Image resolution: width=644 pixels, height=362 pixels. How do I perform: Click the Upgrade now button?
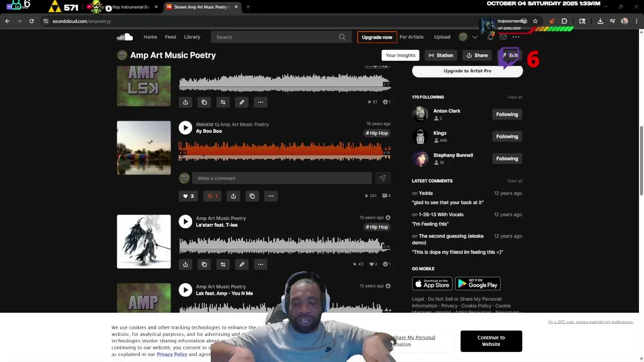click(377, 37)
